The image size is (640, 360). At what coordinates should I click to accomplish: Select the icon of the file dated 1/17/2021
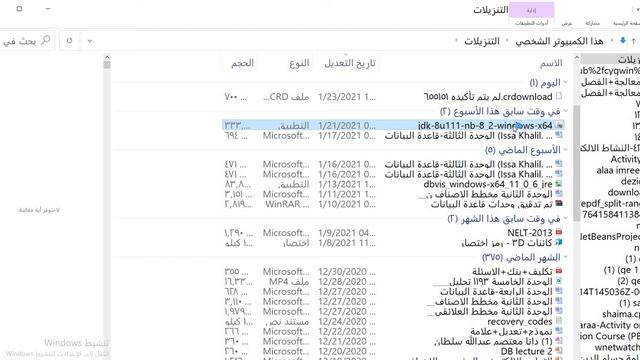(559, 135)
